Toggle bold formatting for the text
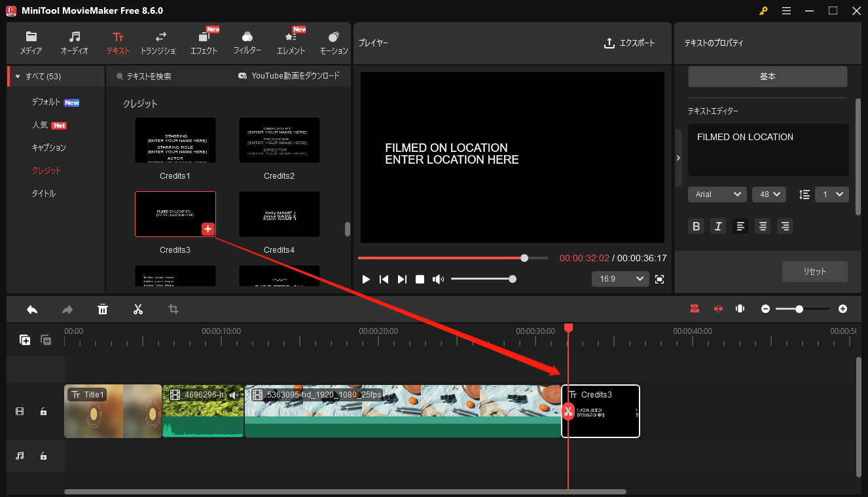Viewport: 868px width, 497px height. pyautogui.click(x=696, y=226)
